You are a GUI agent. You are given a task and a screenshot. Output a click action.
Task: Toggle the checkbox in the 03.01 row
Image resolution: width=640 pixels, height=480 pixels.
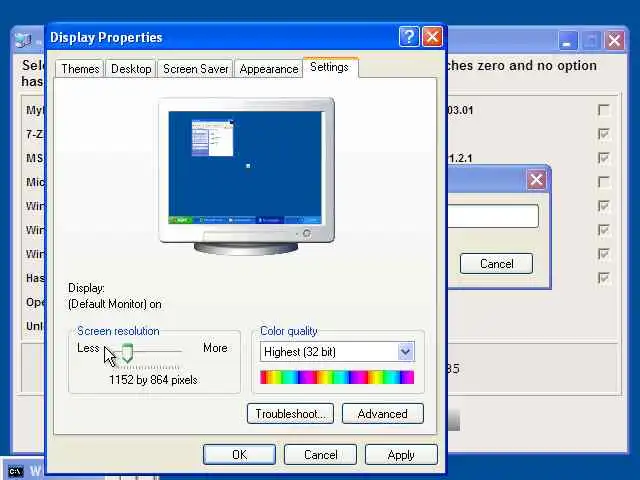coord(604,110)
